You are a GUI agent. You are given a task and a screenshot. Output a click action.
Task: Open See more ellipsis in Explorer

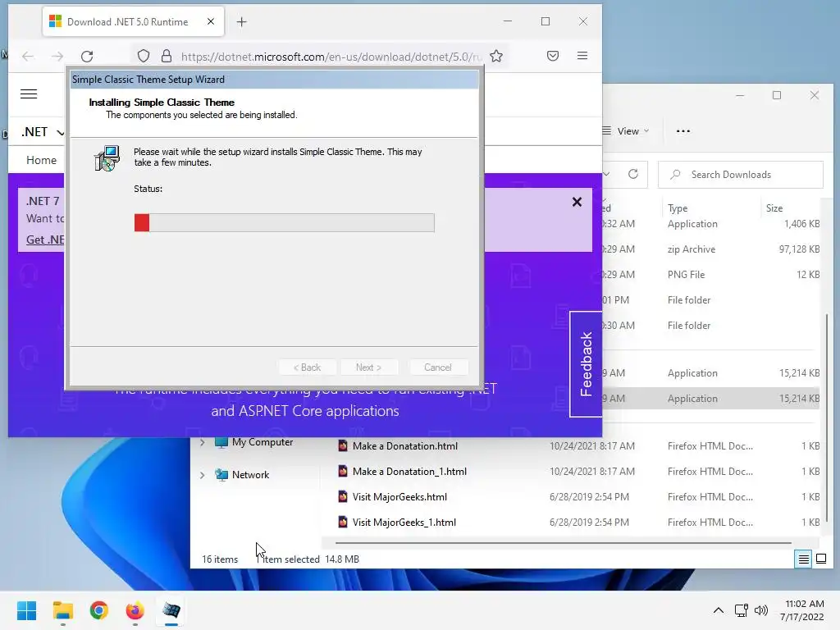[x=683, y=131]
